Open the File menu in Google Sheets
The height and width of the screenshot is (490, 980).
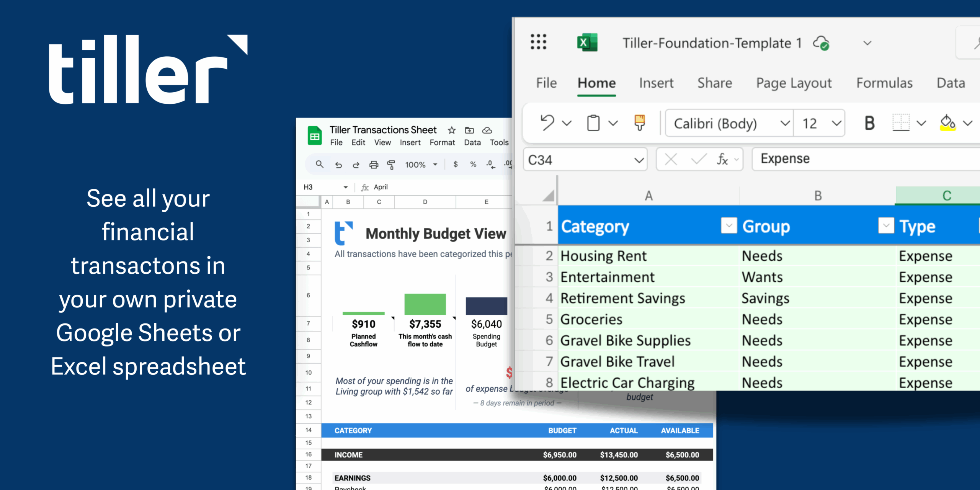click(336, 142)
